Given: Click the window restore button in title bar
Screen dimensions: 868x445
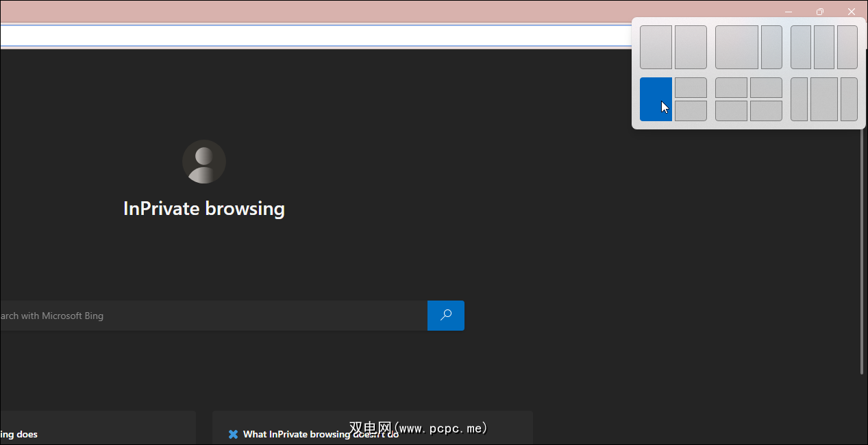Looking at the screenshot, I should coord(820,12).
